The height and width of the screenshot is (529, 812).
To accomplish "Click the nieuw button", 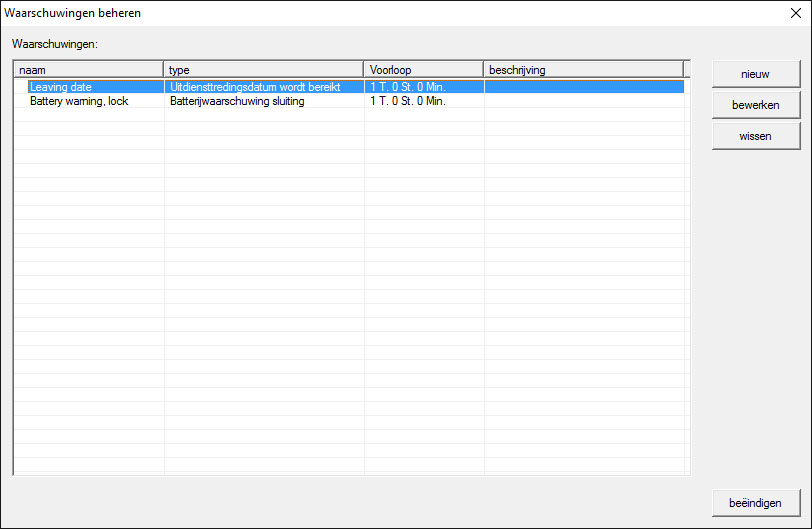I will coord(755,74).
